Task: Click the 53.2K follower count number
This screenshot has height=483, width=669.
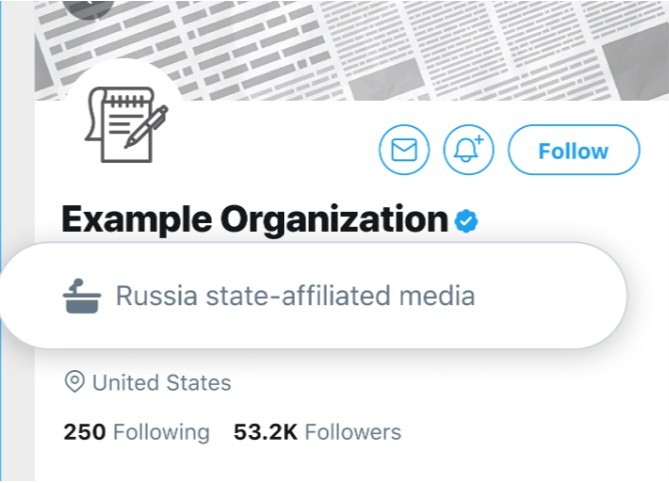Action: (265, 432)
